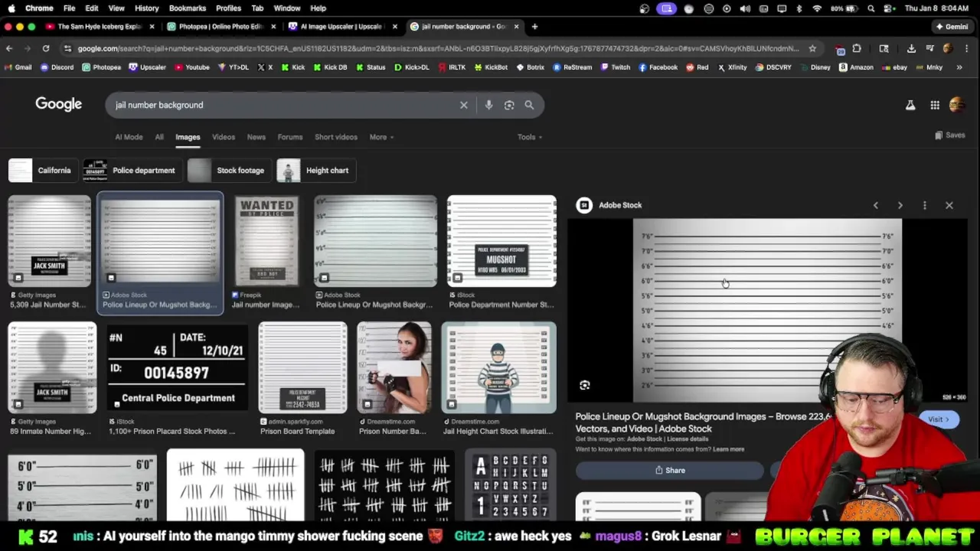Reload the page in Chrome

click(46, 48)
